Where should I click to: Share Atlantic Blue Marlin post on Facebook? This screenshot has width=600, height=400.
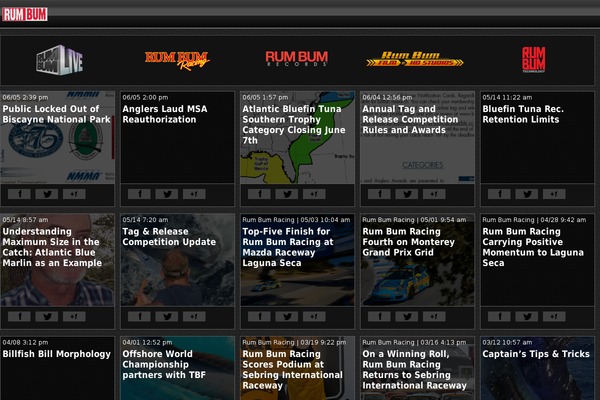pyautogui.click(x=20, y=317)
